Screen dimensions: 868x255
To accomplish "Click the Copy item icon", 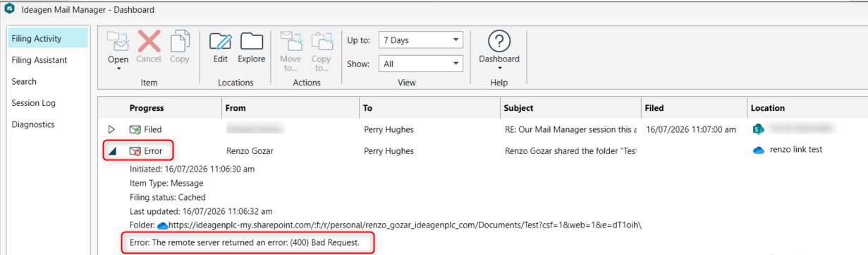I will [180, 41].
